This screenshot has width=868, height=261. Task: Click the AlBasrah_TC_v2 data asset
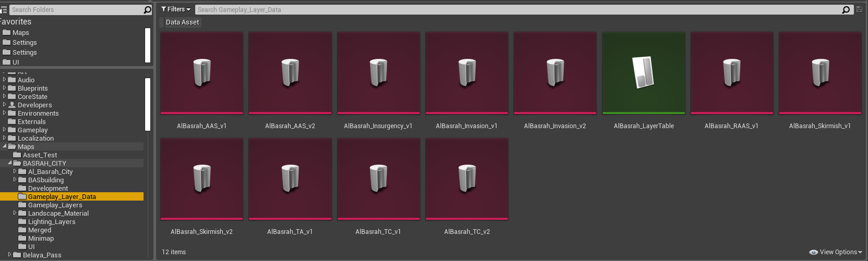pyautogui.click(x=467, y=179)
